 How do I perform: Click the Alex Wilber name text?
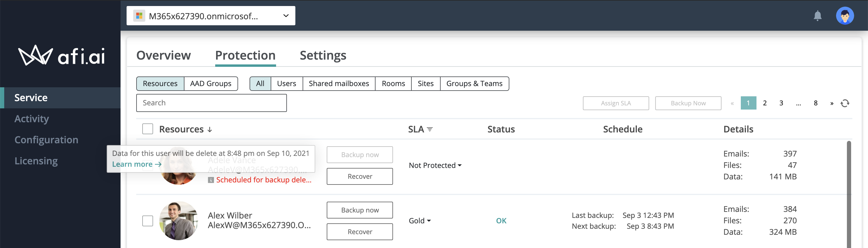pos(230,216)
